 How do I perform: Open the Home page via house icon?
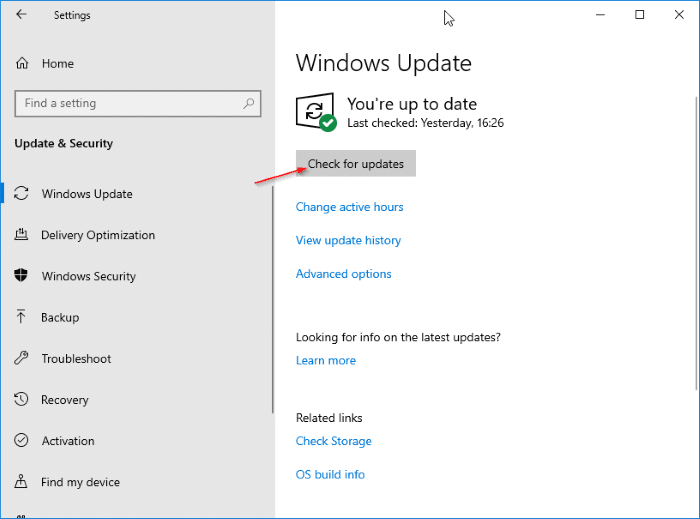(x=22, y=63)
